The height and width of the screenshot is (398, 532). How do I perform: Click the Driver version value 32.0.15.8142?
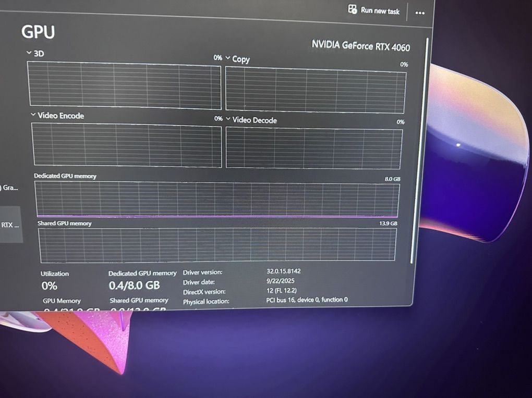(x=284, y=271)
